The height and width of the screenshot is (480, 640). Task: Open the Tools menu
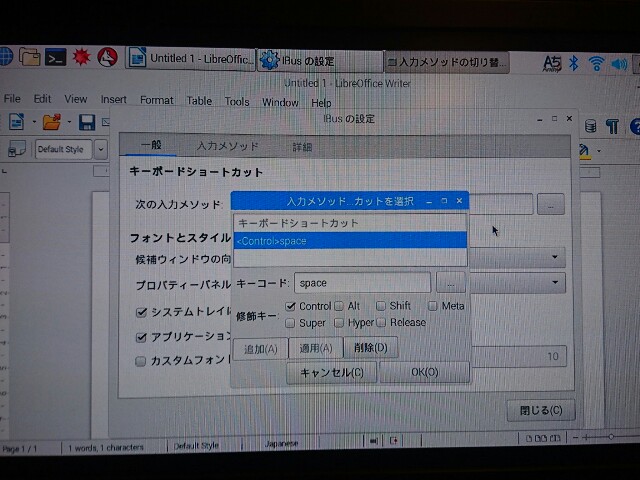click(237, 101)
